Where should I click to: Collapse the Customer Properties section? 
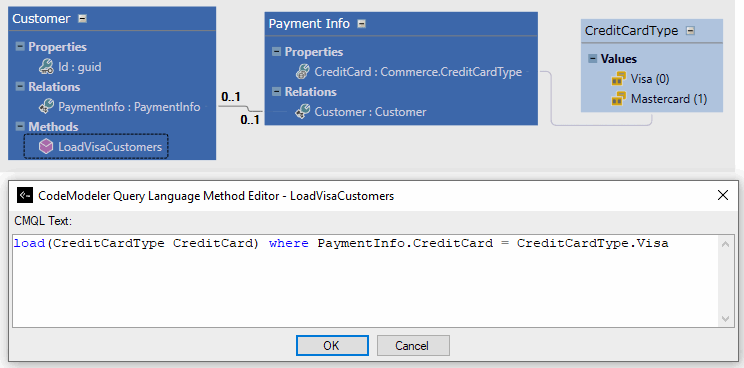[20, 46]
